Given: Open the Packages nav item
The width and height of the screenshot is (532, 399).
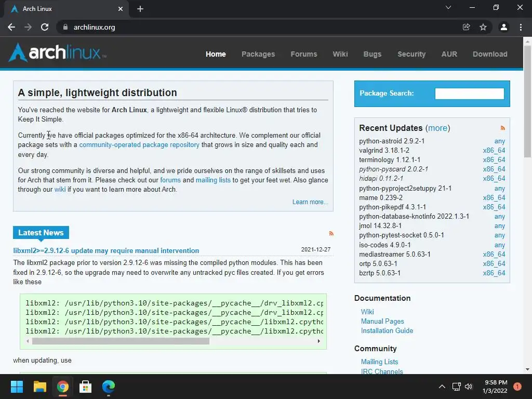Looking at the screenshot, I should tap(258, 54).
